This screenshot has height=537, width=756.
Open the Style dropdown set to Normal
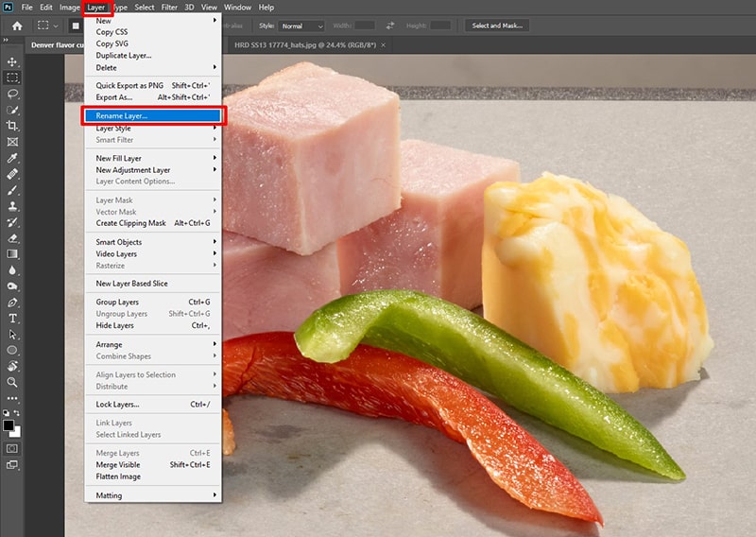(301, 26)
